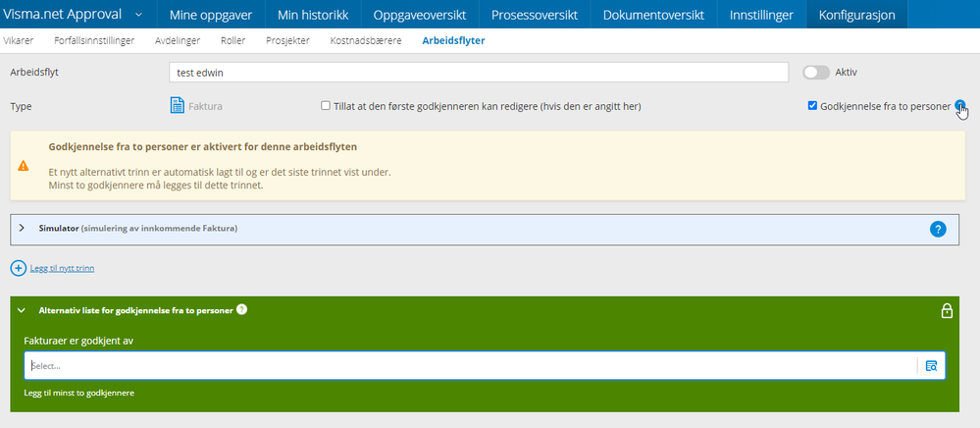Go to Mine oppgaver tab

(x=211, y=15)
